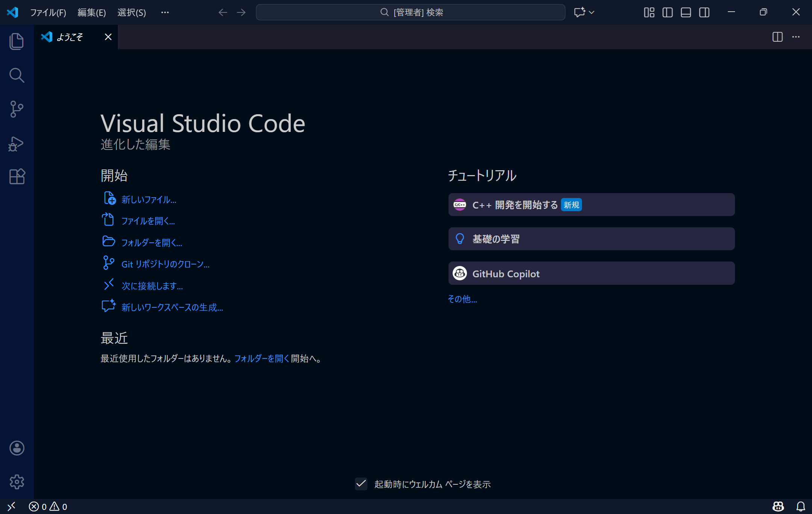Open the 編集(E) menu
Image resolution: width=812 pixels, height=514 pixels.
pos(92,12)
